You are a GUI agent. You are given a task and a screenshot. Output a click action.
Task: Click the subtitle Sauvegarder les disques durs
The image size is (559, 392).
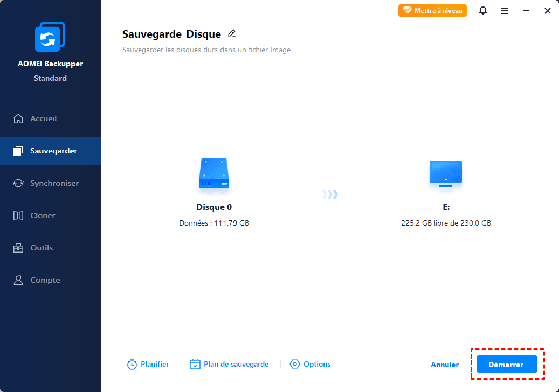click(x=206, y=50)
